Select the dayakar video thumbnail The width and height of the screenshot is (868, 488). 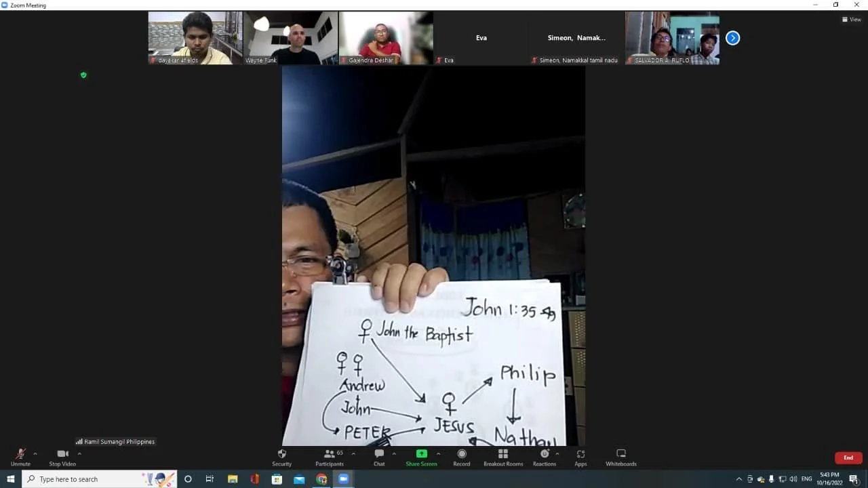[195, 38]
